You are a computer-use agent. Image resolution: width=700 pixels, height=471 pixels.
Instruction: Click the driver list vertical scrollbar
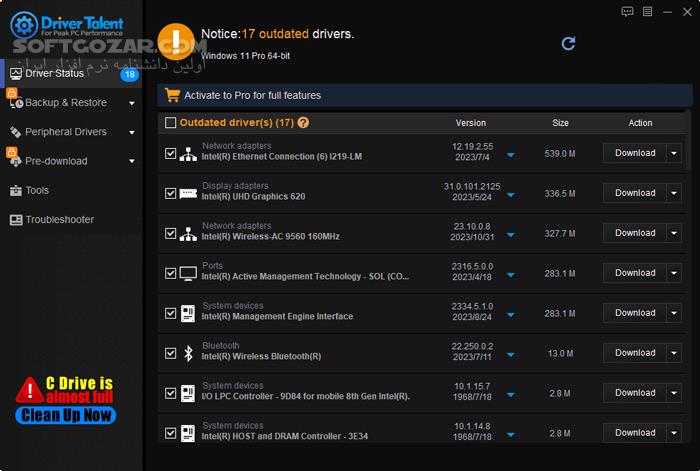click(x=688, y=141)
